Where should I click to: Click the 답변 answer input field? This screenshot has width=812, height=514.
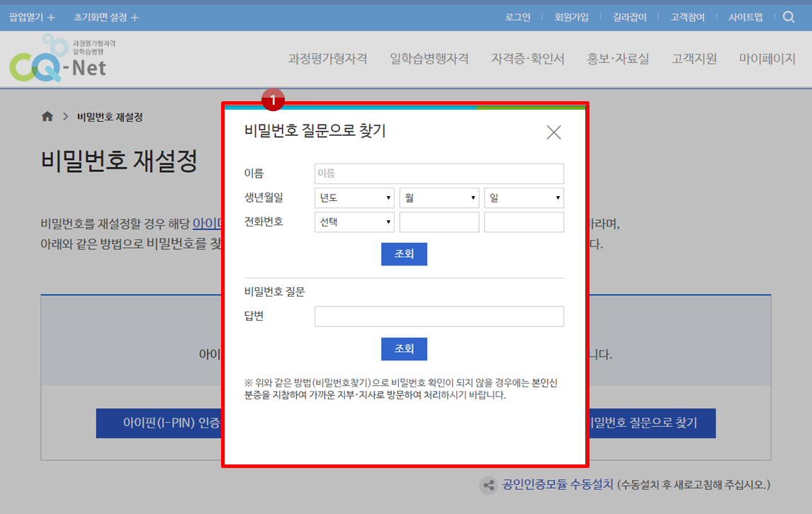click(x=439, y=316)
